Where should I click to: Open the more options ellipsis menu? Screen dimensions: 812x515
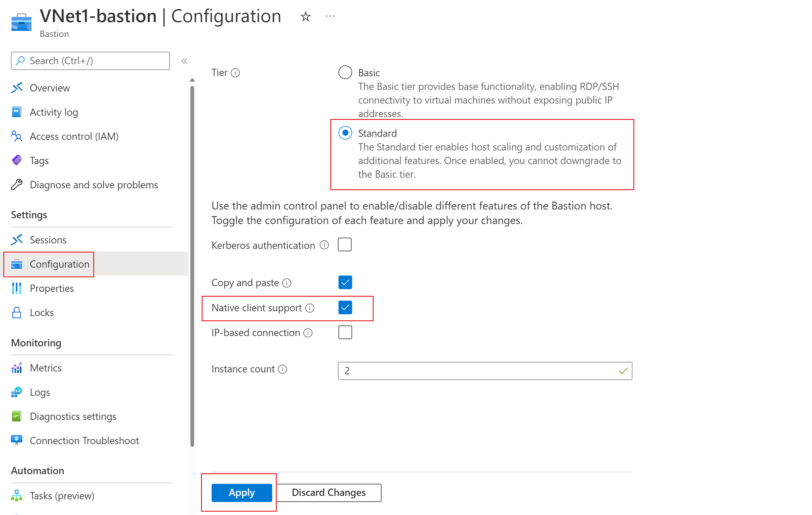point(330,16)
